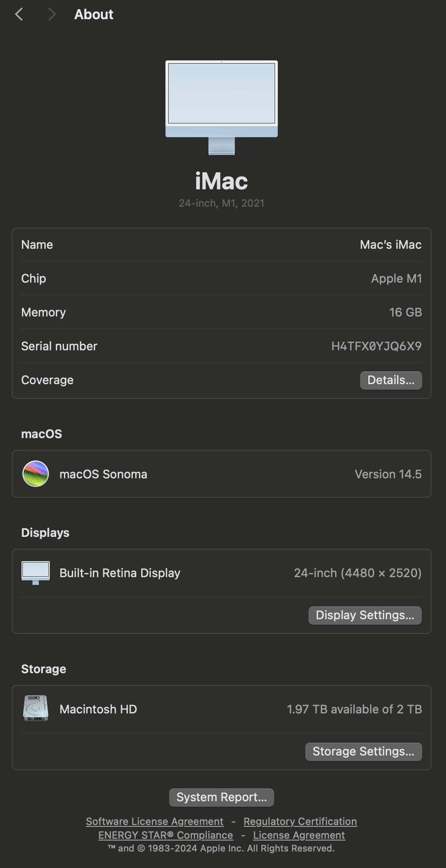Click the macOS Version 14.5 text
Viewport: 446px width, 868px height.
click(x=388, y=474)
